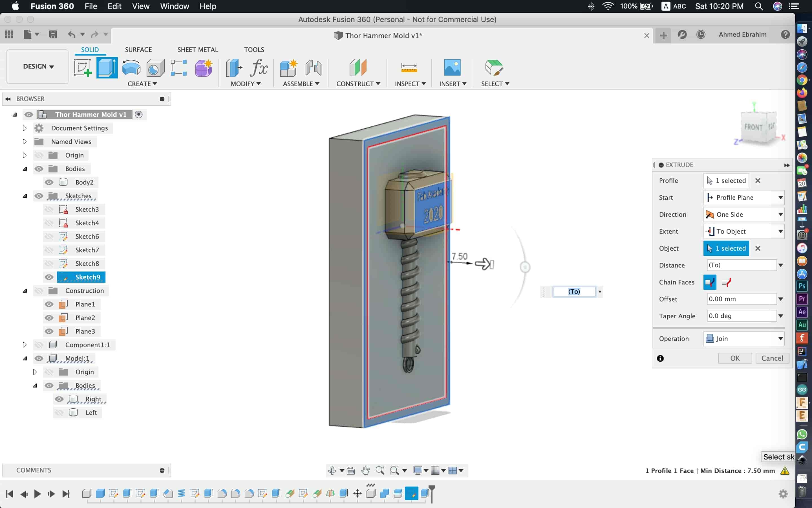
Task: Open the Operation Join dropdown
Action: coord(743,339)
